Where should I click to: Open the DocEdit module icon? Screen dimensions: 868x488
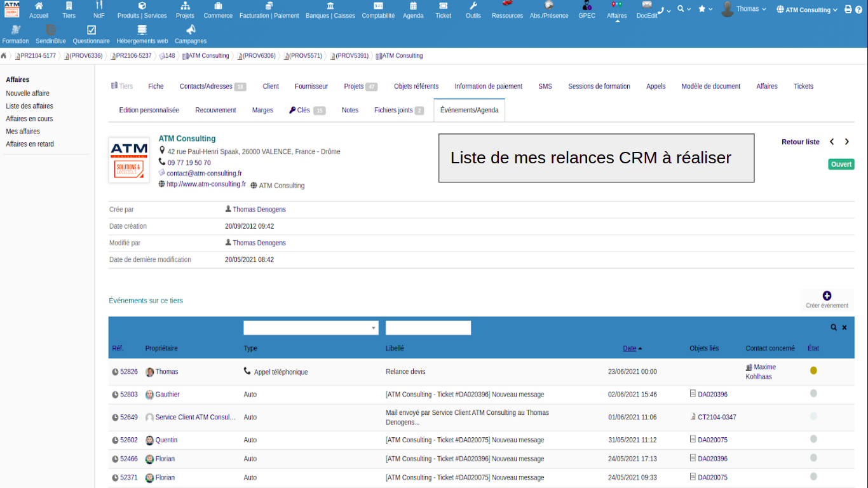click(647, 5)
